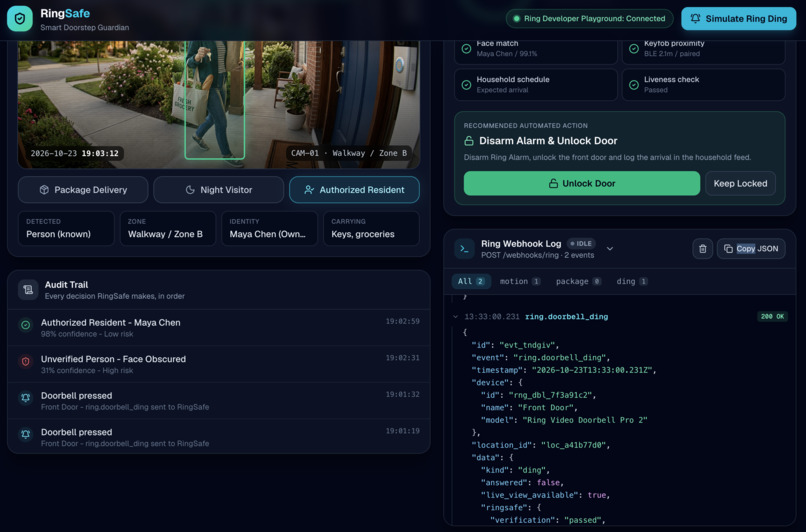Screen dimensions: 806x532
Task: Click the "id": "evt_tndgiv" JSON line
Action: pos(515,345)
